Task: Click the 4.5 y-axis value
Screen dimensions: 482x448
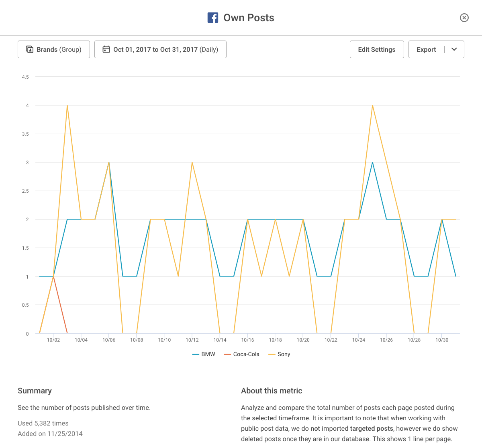Action: click(25, 77)
